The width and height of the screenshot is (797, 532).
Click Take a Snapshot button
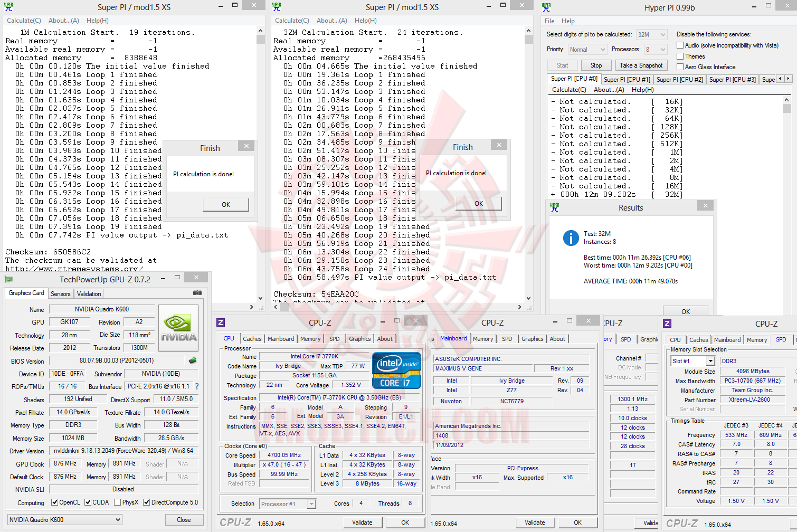click(641, 65)
